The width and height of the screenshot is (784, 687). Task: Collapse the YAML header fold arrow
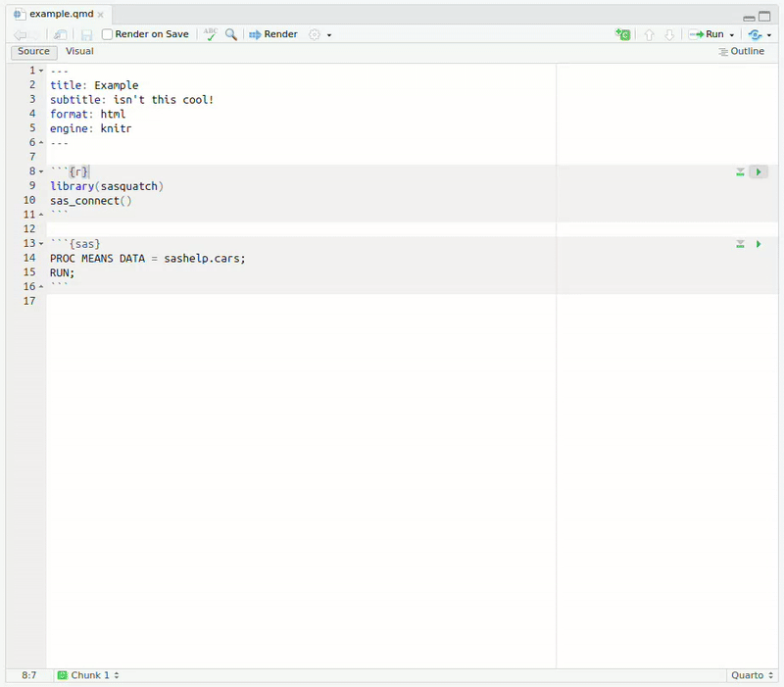point(40,72)
